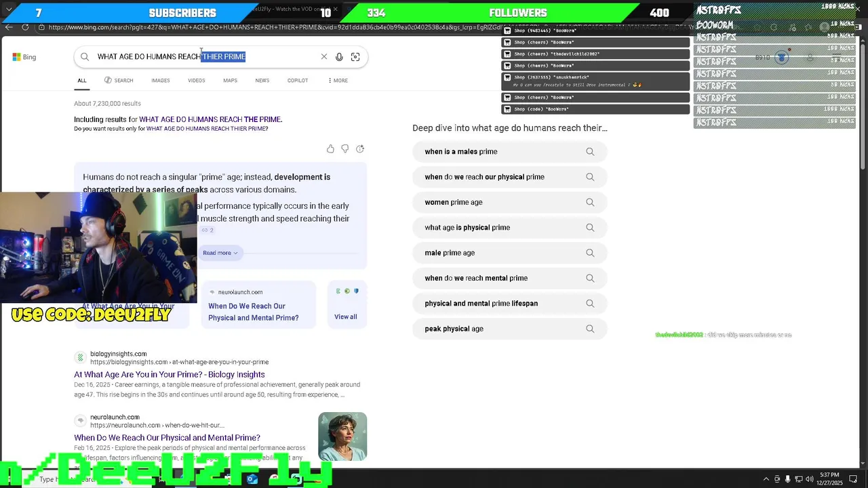Switch to the COPILOT tab

tap(298, 81)
